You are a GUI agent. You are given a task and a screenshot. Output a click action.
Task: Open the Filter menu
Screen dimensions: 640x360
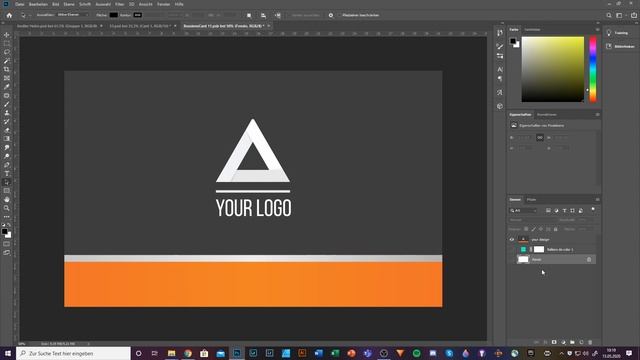pos(120,4)
